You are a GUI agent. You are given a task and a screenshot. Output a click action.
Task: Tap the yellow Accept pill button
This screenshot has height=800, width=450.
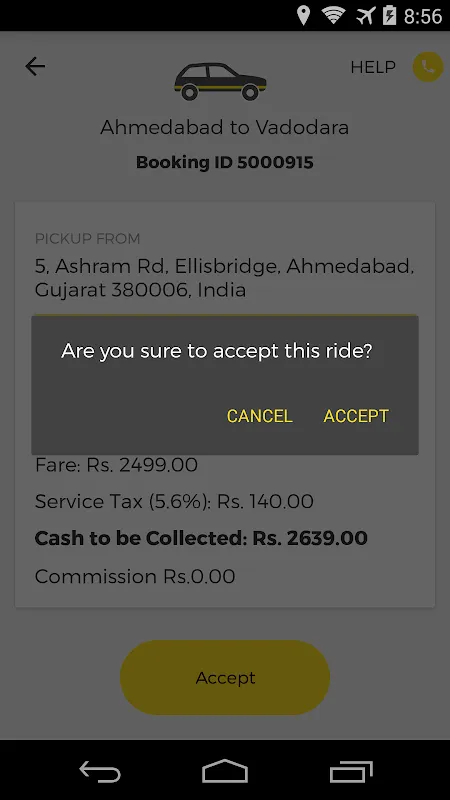coord(225,678)
